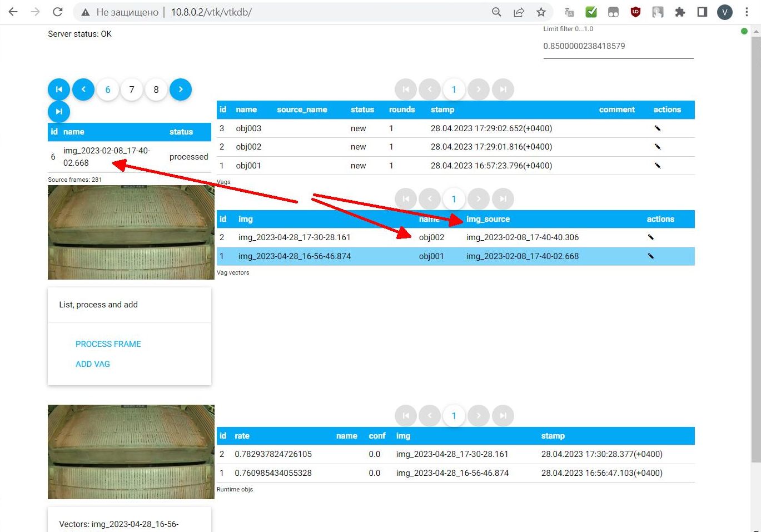This screenshot has height=532, width=761.
Task: Open the uBlock Origin shield extension
Action: point(636,12)
